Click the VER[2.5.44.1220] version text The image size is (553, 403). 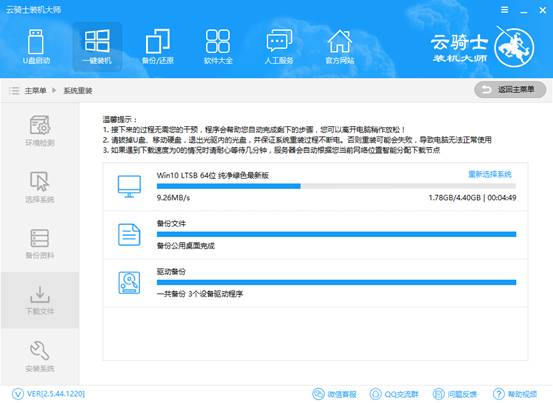click(56, 394)
